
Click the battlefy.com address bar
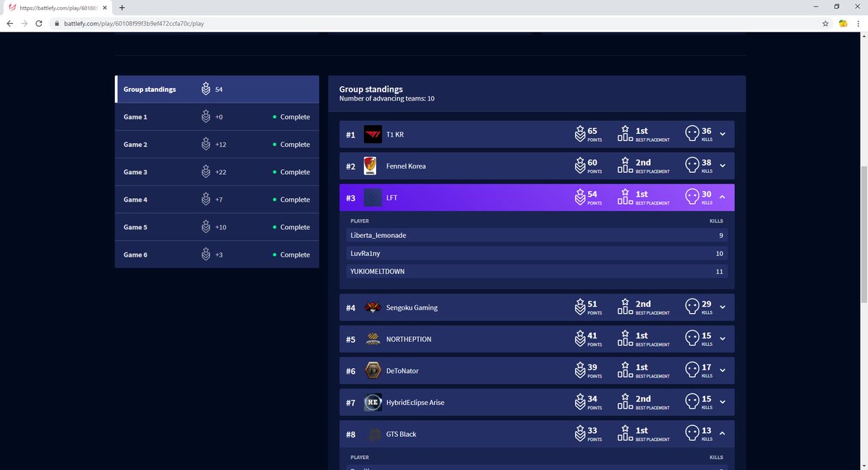pos(434,23)
